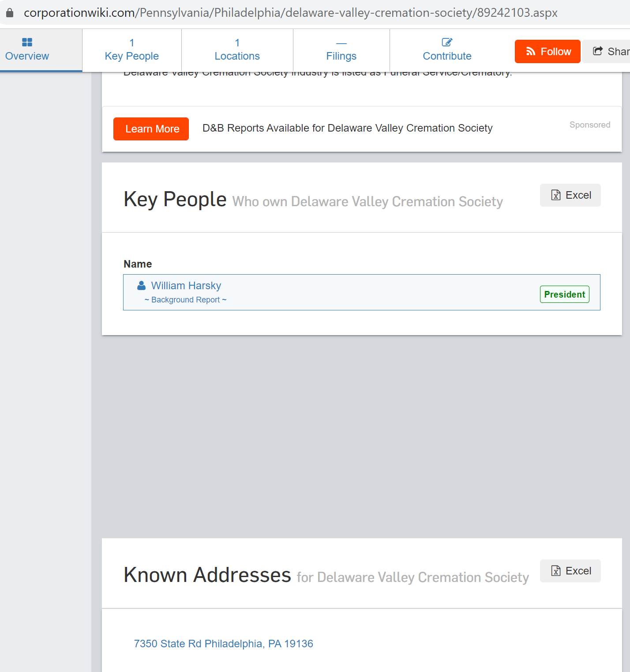Click the Learn More button
The width and height of the screenshot is (630, 672).
point(151,129)
